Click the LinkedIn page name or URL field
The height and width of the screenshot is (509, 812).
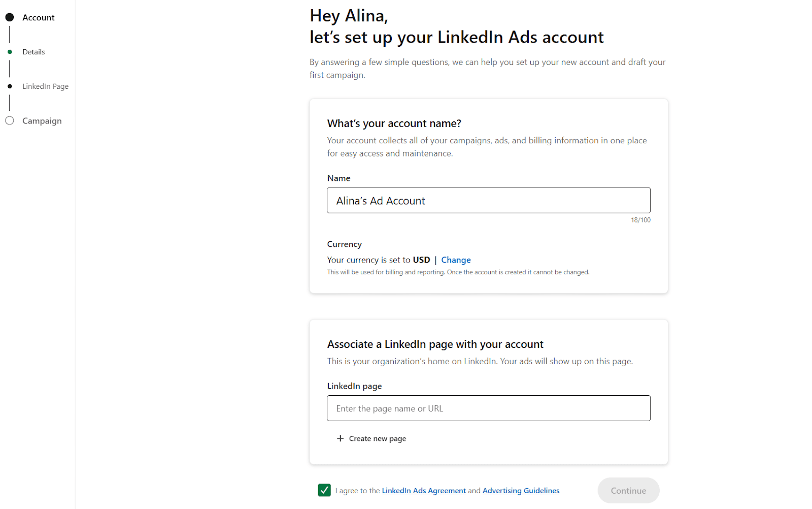click(488, 408)
